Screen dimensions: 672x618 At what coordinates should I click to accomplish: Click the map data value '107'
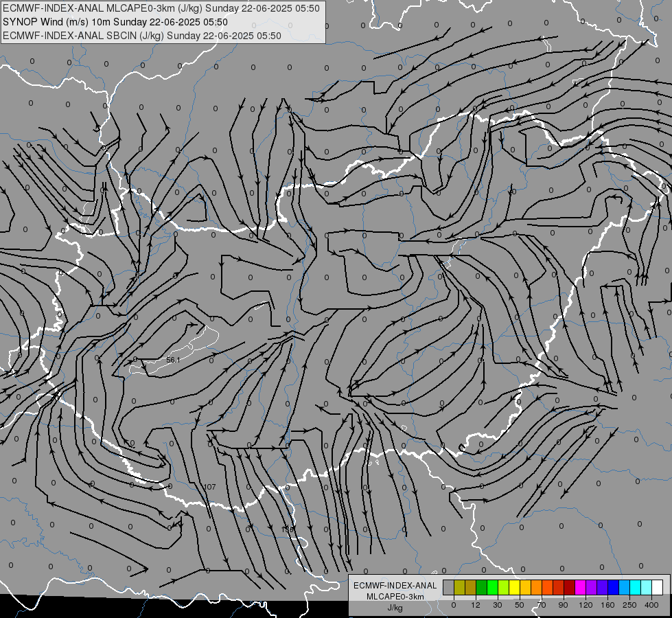tap(209, 487)
